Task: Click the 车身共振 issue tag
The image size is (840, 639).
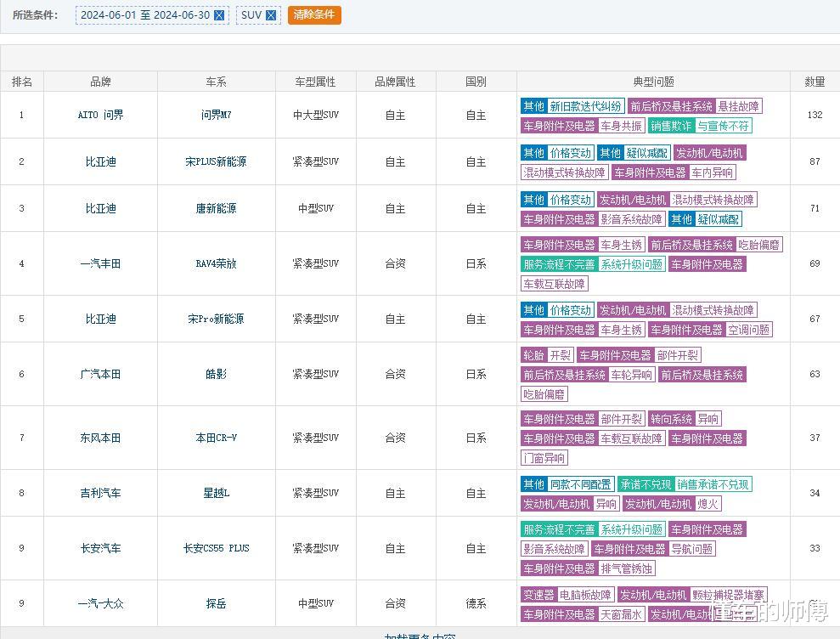Action: pyautogui.click(x=622, y=126)
